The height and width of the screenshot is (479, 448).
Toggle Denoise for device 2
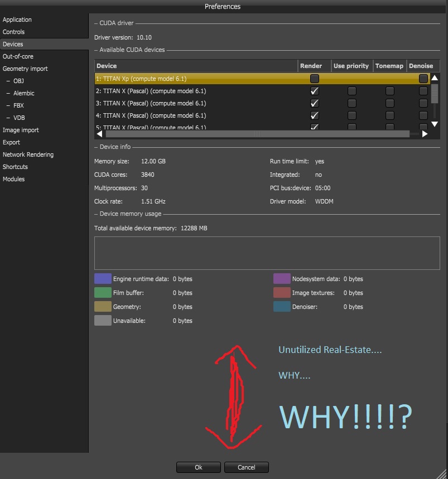pos(423,91)
